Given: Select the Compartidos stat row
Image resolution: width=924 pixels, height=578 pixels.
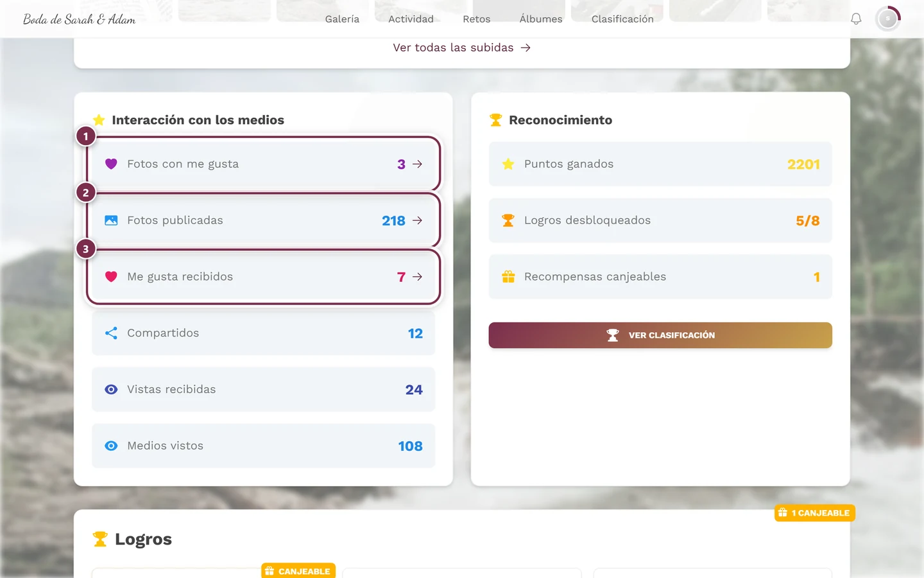Looking at the screenshot, I should point(263,333).
